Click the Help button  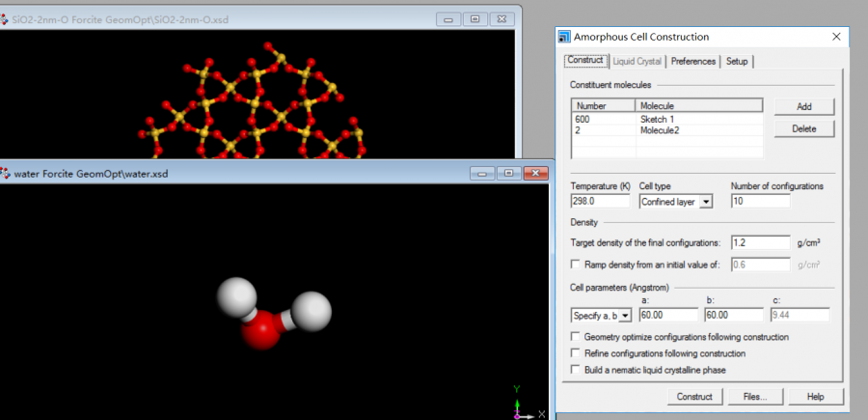click(815, 397)
